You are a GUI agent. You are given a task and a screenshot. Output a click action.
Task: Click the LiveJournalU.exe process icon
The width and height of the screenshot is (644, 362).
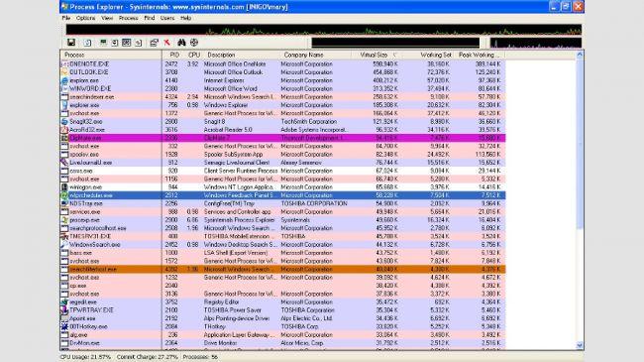click(x=64, y=163)
